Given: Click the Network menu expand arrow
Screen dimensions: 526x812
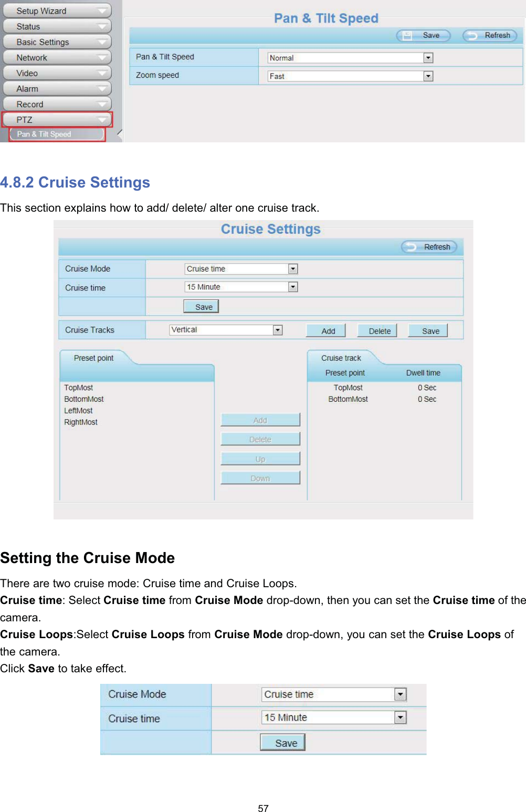Looking at the screenshot, I should pos(102,57).
